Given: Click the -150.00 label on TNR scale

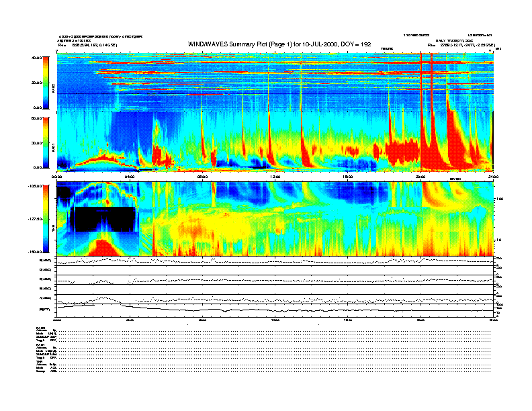Looking at the screenshot, I should [35, 252].
